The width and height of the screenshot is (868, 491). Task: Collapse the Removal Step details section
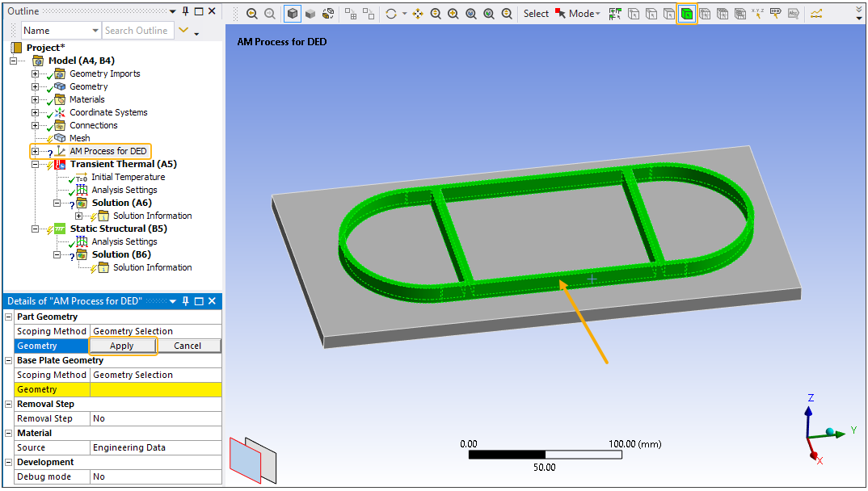(x=9, y=405)
